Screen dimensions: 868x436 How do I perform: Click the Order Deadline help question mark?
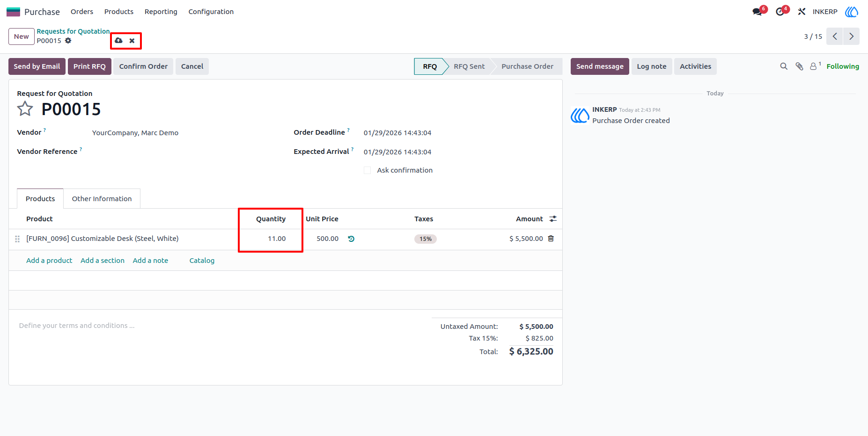(348, 130)
